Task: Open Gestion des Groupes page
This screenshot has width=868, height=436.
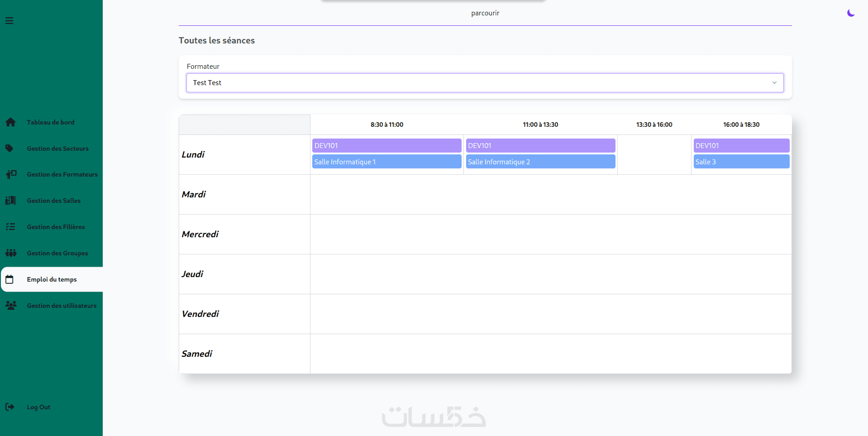Action: (x=57, y=253)
